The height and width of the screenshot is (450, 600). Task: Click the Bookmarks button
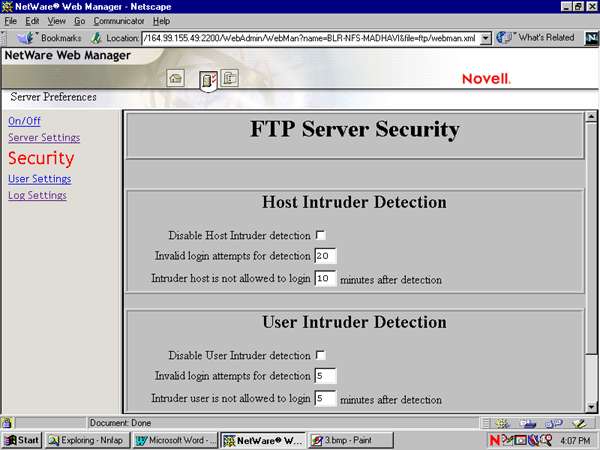coord(49,38)
